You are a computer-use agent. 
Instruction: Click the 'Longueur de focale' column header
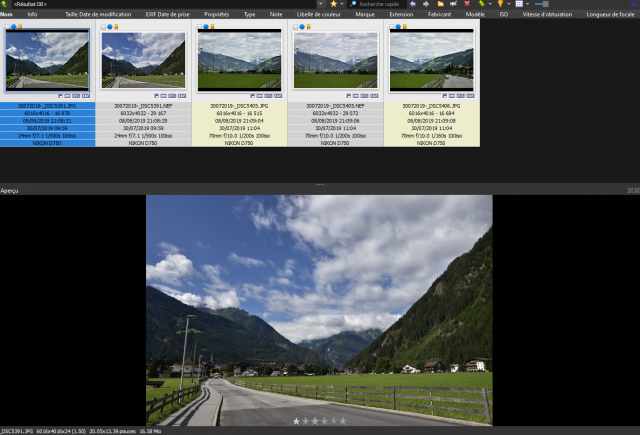[x=610, y=14]
